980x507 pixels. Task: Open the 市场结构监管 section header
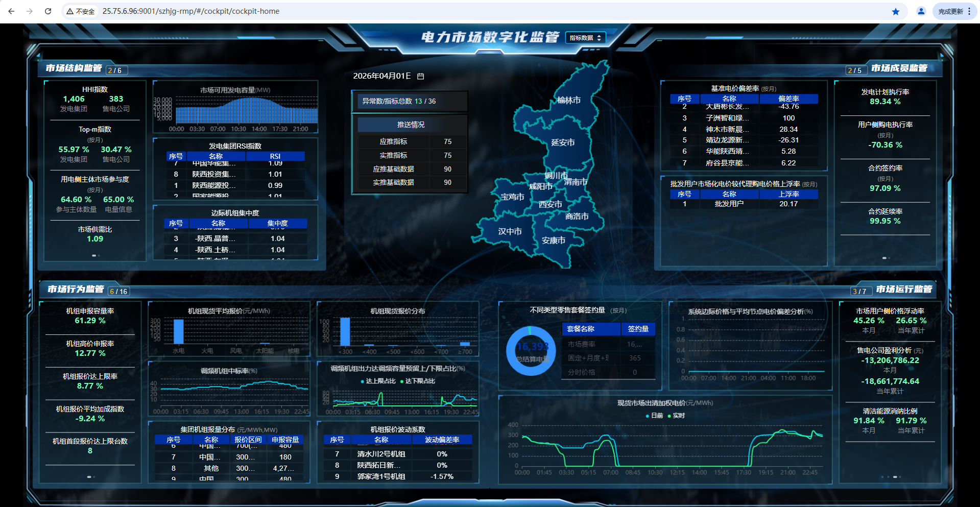coord(74,68)
